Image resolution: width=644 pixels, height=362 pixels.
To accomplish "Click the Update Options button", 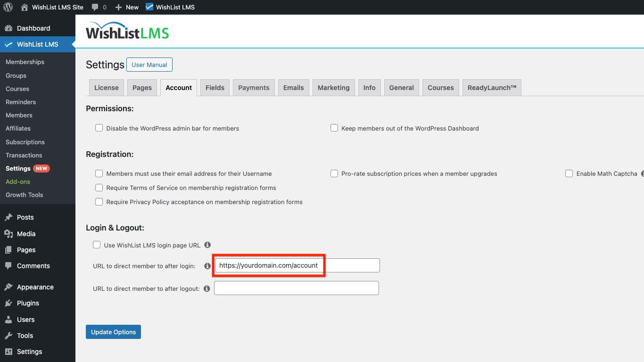I will coord(113,331).
